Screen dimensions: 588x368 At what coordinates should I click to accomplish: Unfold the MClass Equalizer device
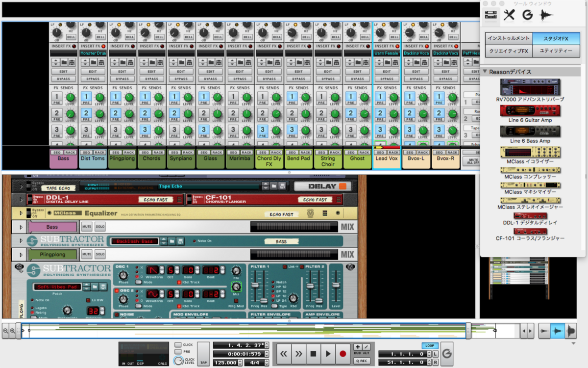tap(21, 213)
